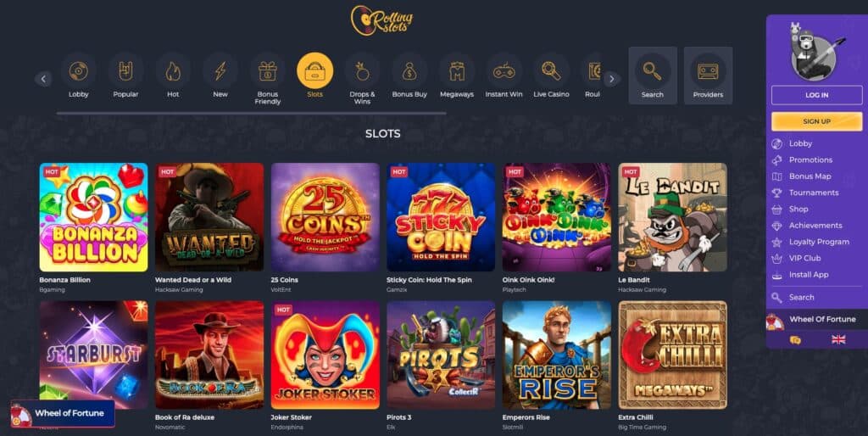Click the LOG IN button
Image resolution: width=868 pixels, height=436 pixels.
pyautogui.click(x=816, y=95)
